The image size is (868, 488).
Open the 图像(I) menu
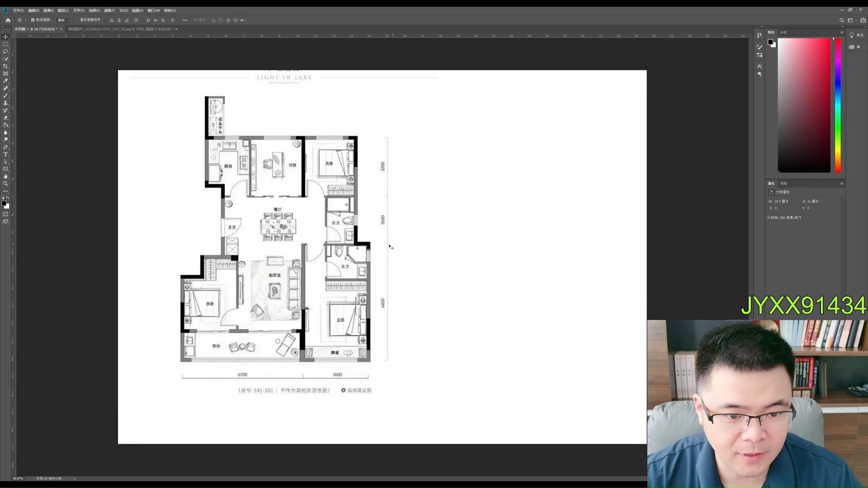48,10
